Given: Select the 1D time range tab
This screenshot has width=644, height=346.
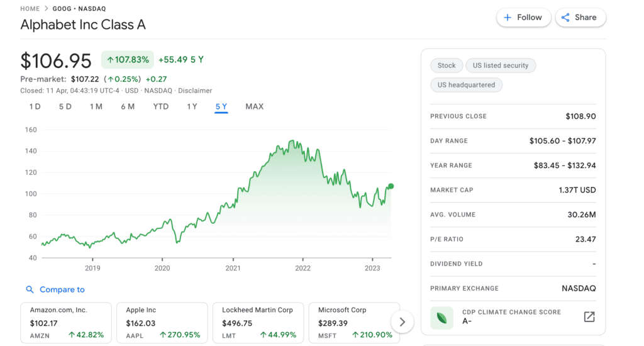Looking at the screenshot, I should 35,106.
